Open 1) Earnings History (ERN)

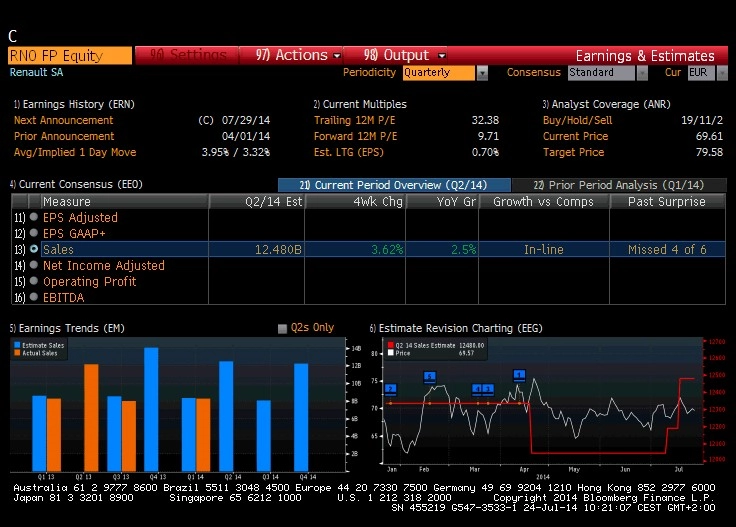(74, 104)
